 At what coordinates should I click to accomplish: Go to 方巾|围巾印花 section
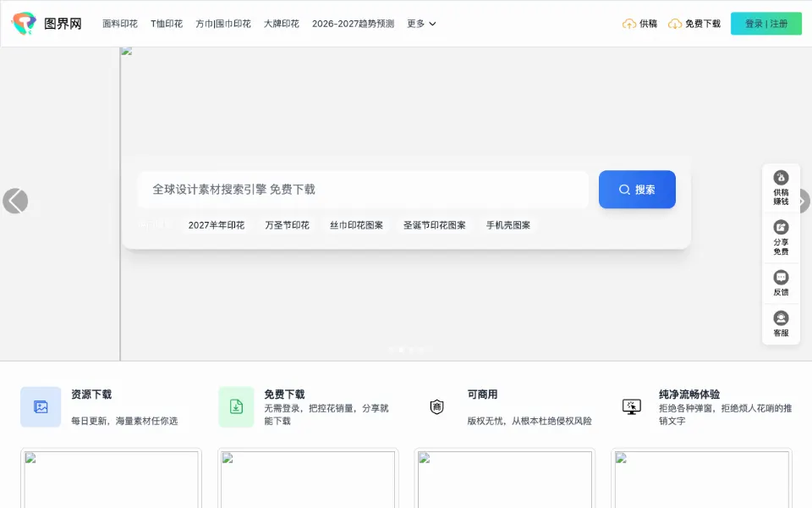[x=223, y=24]
